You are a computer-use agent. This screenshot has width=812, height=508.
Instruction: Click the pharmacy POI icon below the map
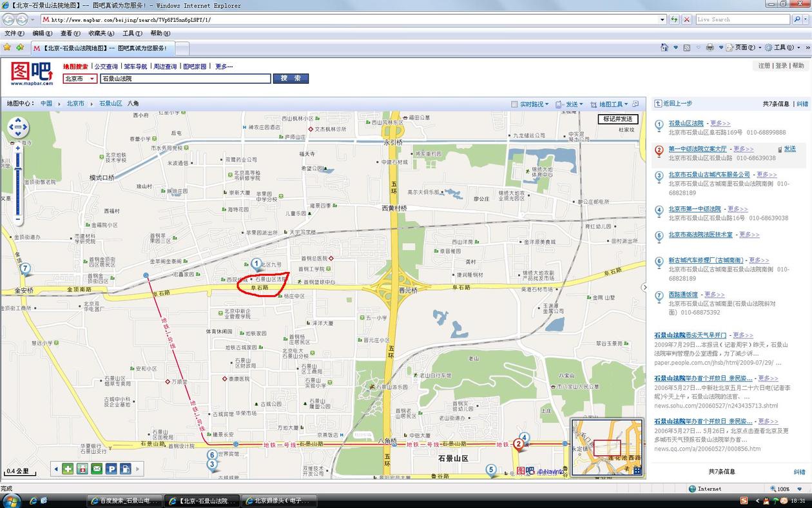82,469
